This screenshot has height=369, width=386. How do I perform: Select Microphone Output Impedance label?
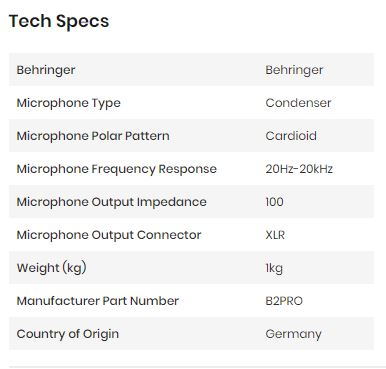click(x=112, y=202)
